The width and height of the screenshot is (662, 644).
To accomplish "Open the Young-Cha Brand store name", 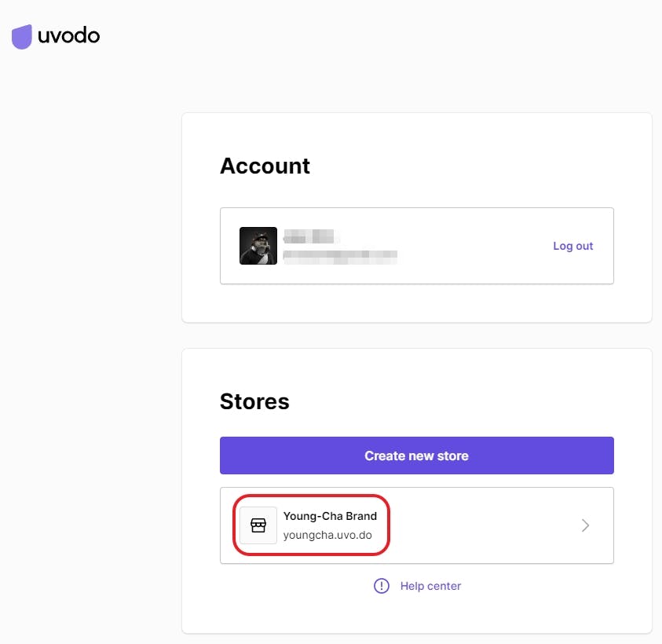I will 330,516.
